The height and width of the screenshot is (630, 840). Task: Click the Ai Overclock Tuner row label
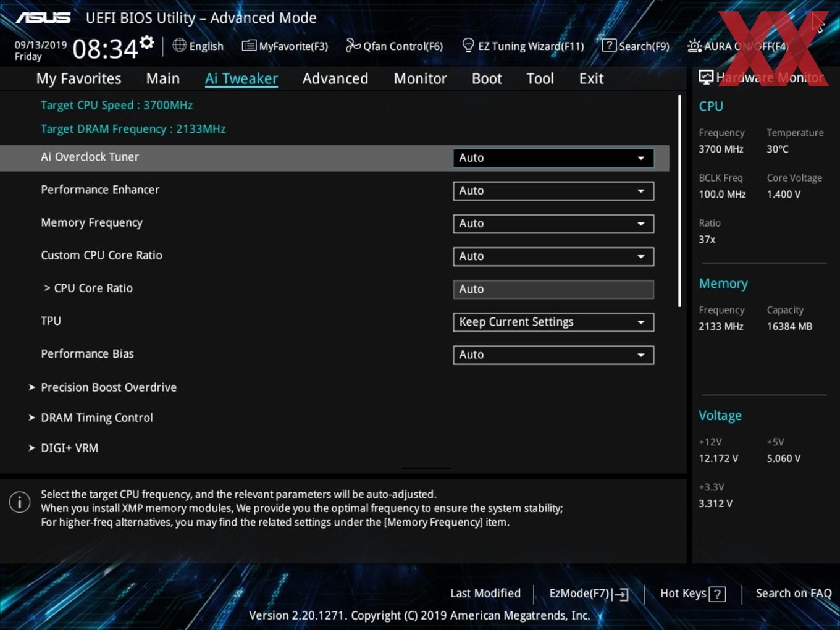[90, 157]
